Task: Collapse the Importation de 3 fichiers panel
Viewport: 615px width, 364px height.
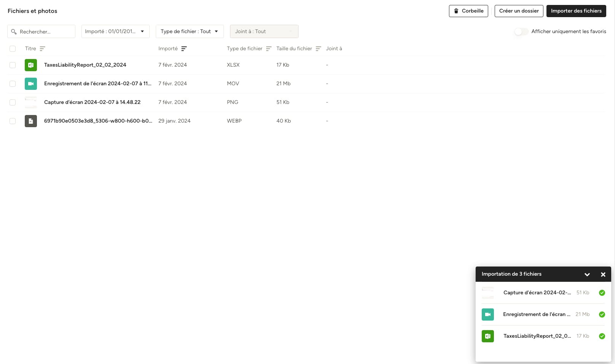Action: tap(587, 275)
